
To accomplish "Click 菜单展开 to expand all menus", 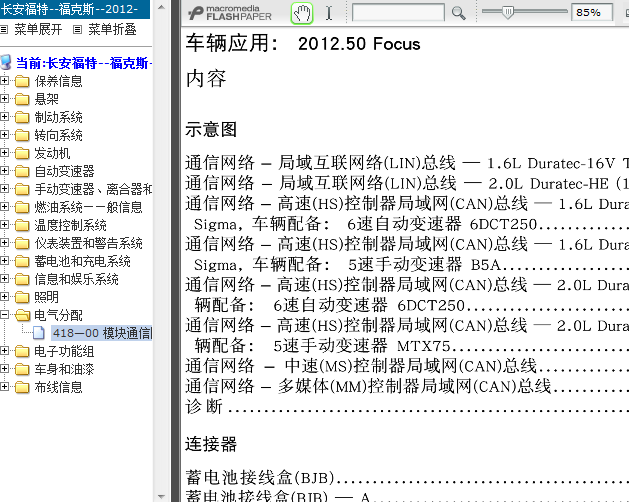I will pos(38,29).
